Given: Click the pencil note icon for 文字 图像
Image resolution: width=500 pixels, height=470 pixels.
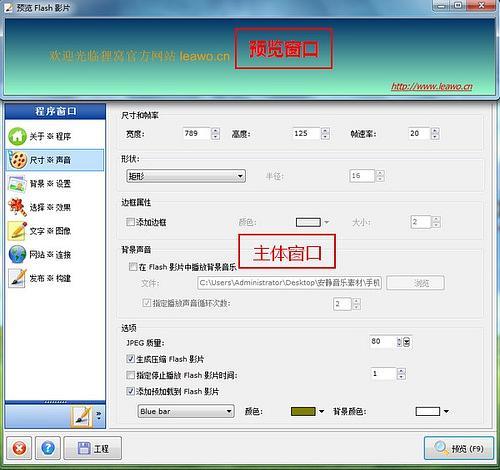Looking at the screenshot, I should [17, 231].
